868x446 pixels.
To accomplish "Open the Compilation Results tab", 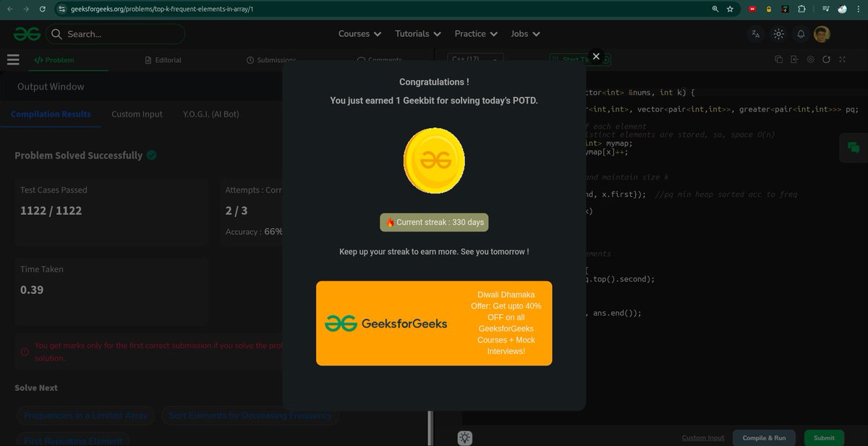I will point(51,114).
